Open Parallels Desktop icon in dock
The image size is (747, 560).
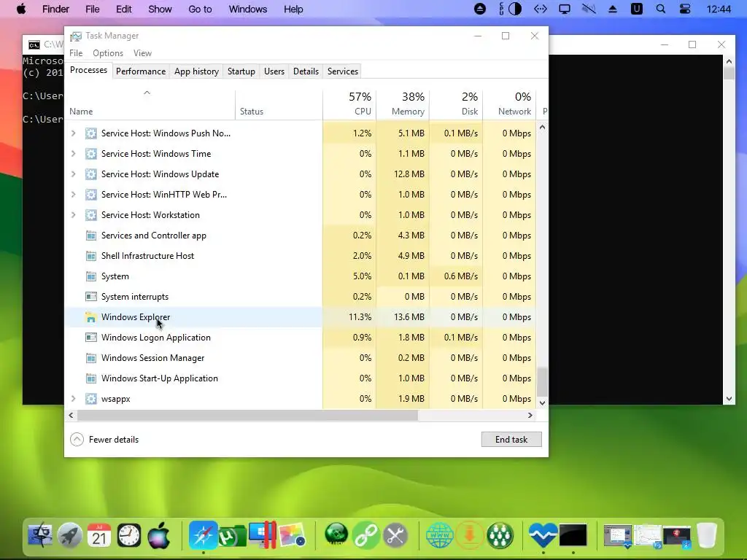tap(262, 534)
